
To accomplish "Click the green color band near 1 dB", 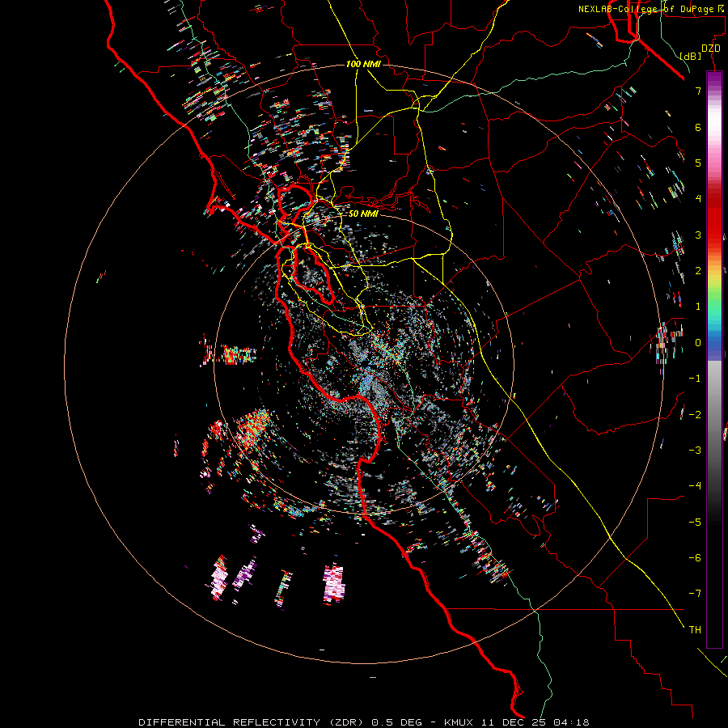I will [x=714, y=304].
